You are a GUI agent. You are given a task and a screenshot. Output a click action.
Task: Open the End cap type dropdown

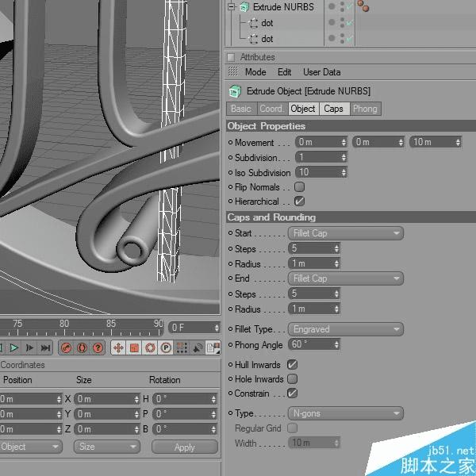(x=346, y=278)
